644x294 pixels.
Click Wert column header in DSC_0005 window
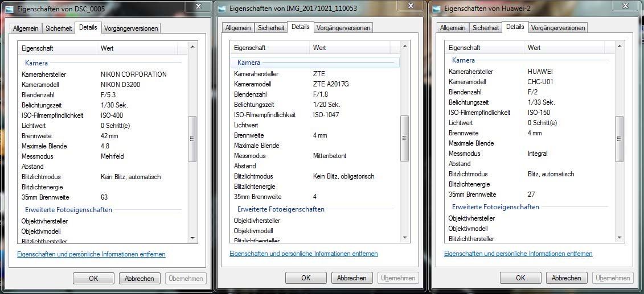click(x=138, y=48)
